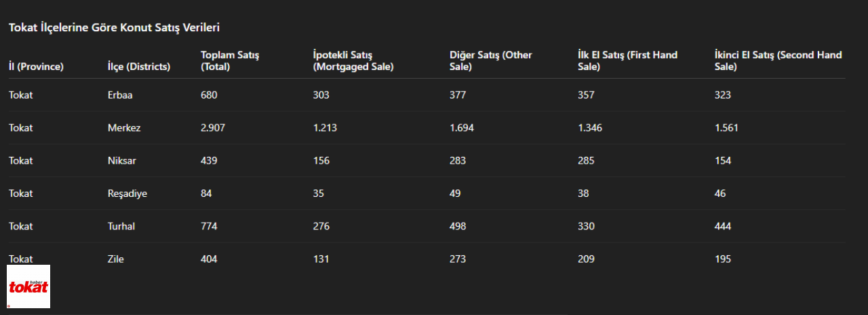Click the Toplam Satış (Total) column header

pos(230,61)
